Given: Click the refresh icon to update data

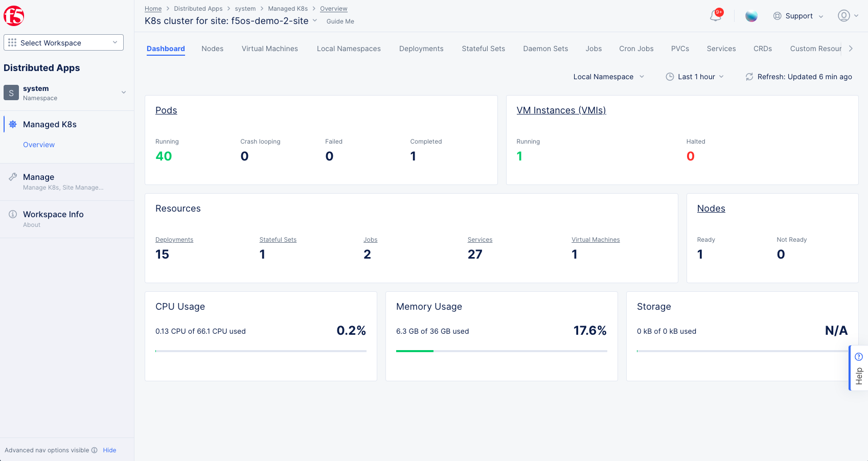Looking at the screenshot, I should [x=749, y=77].
